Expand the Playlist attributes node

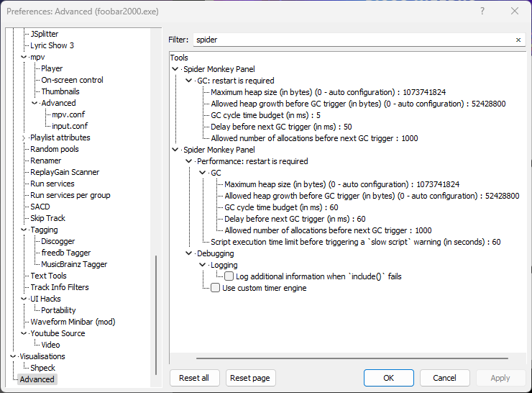point(24,137)
